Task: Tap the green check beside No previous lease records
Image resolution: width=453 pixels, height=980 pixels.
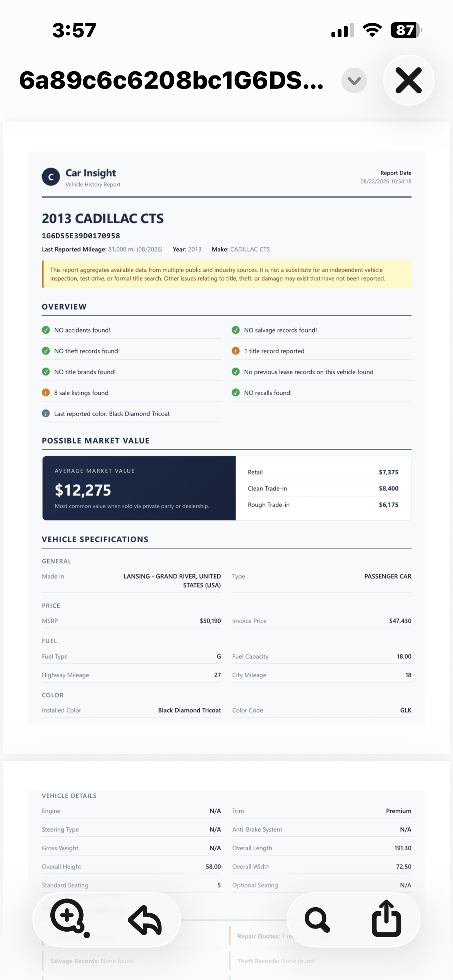Action: coord(235,372)
